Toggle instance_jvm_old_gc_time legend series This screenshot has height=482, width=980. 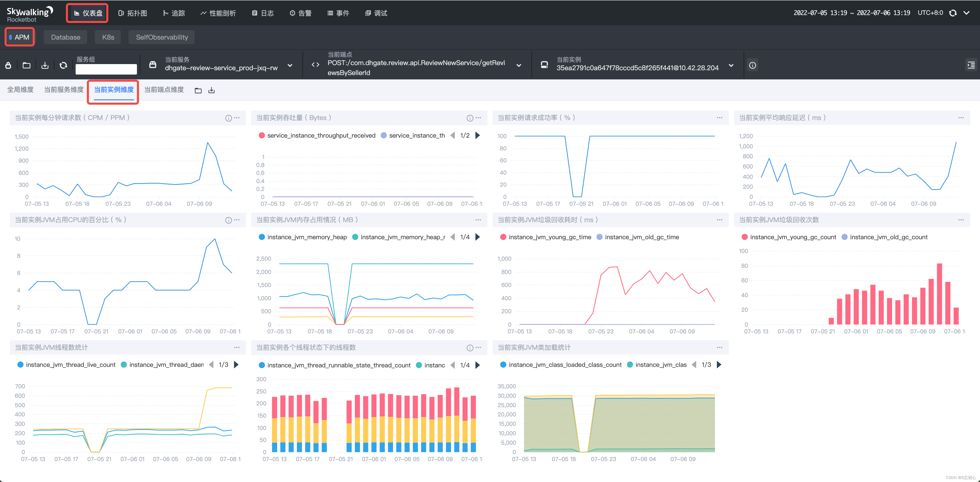(x=638, y=237)
